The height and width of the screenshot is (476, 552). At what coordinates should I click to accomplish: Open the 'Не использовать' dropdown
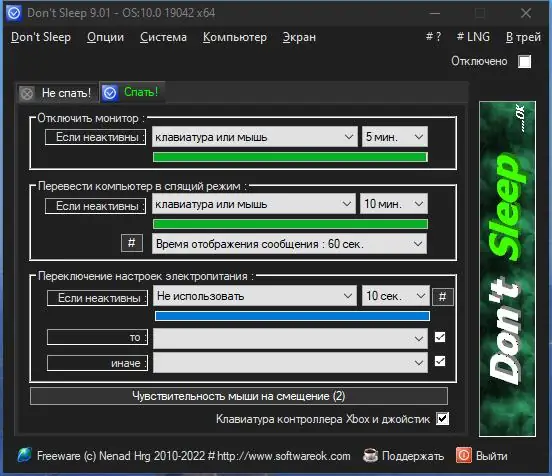click(x=255, y=296)
